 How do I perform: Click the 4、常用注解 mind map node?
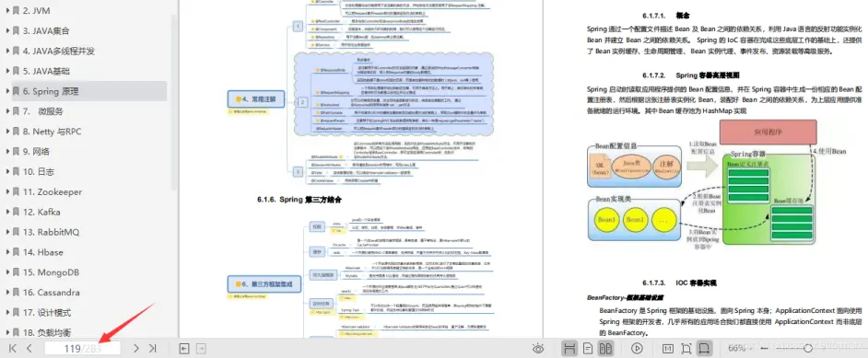pos(256,99)
